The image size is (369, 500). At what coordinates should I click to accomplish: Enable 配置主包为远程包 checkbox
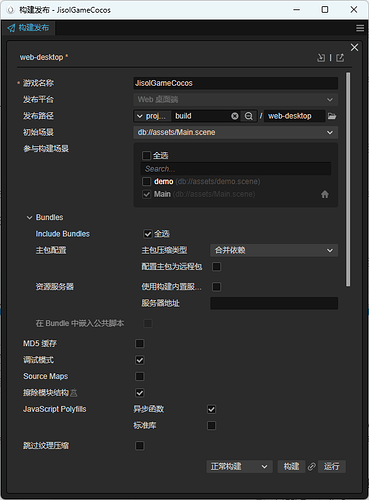point(216,267)
